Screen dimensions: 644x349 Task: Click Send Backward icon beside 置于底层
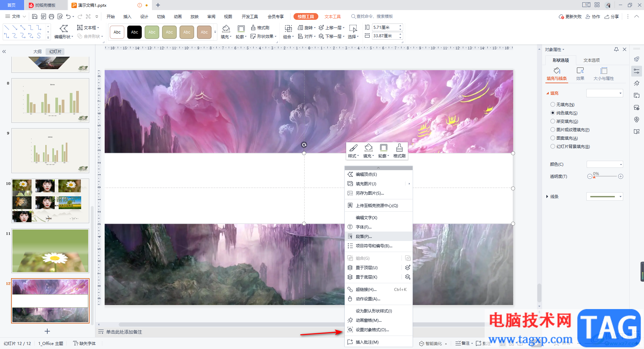408,277
